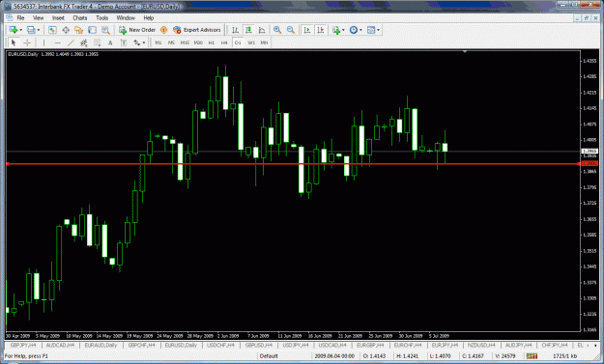
Task: Select the Arrows drawing tool
Action: pyautogui.click(x=137, y=42)
